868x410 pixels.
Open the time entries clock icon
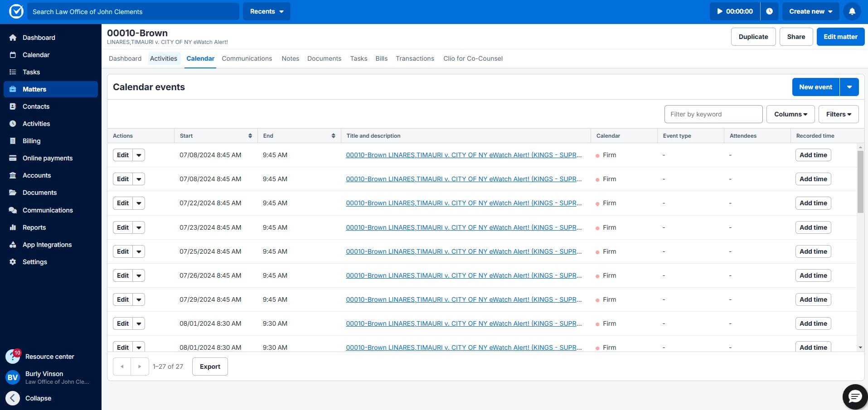[769, 11]
